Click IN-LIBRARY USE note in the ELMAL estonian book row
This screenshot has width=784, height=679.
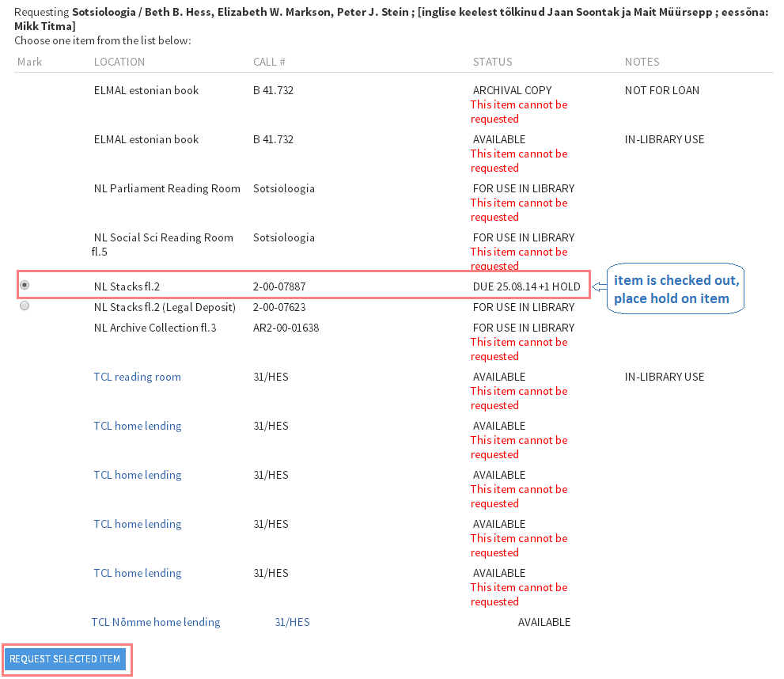pyautogui.click(x=665, y=139)
